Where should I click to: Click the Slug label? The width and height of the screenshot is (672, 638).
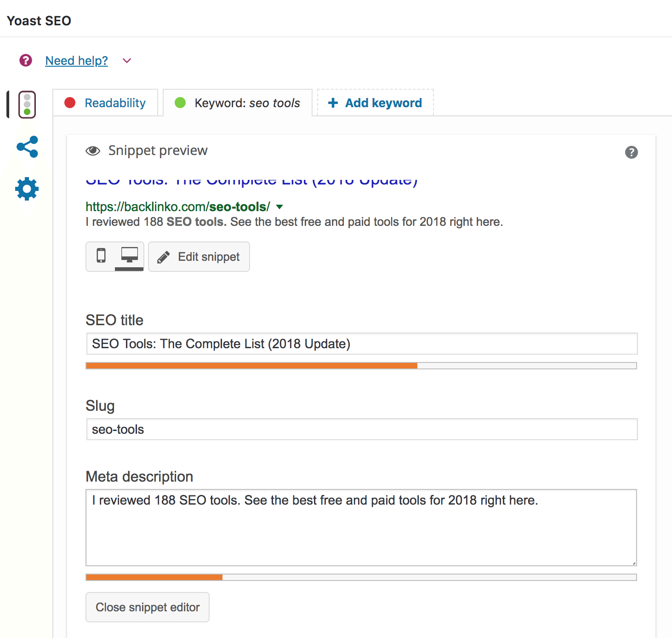pos(100,406)
